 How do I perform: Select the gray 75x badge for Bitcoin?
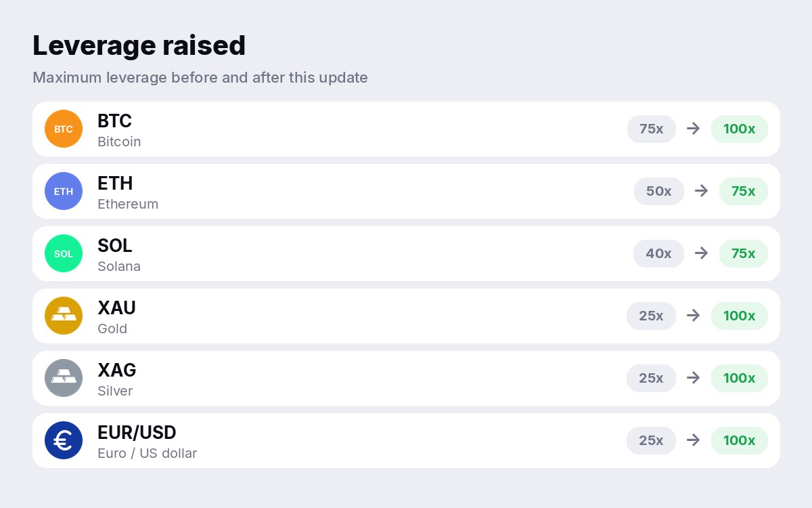coord(652,129)
